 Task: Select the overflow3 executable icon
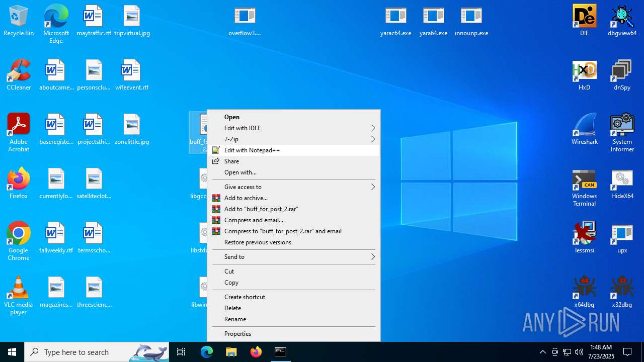(245, 21)
